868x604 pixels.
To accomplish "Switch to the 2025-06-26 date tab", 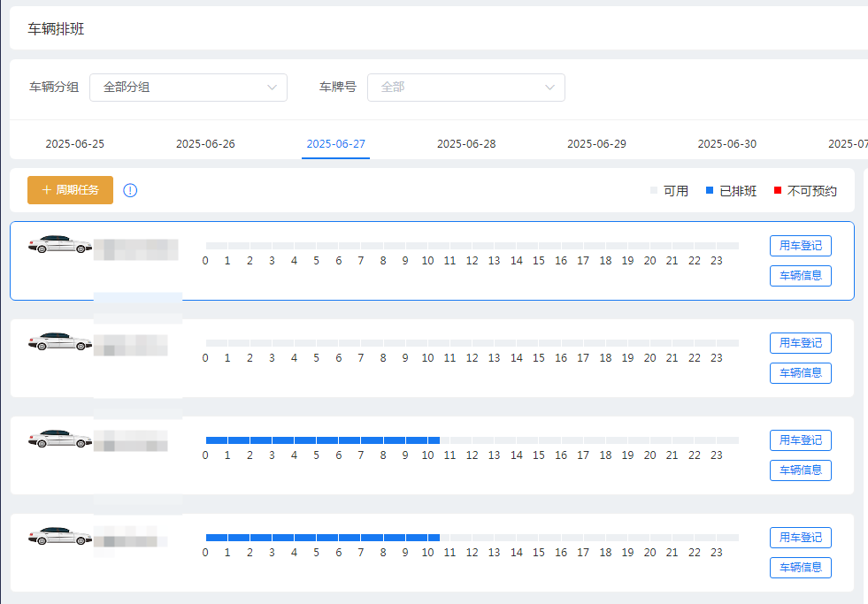I will point(205,144).
